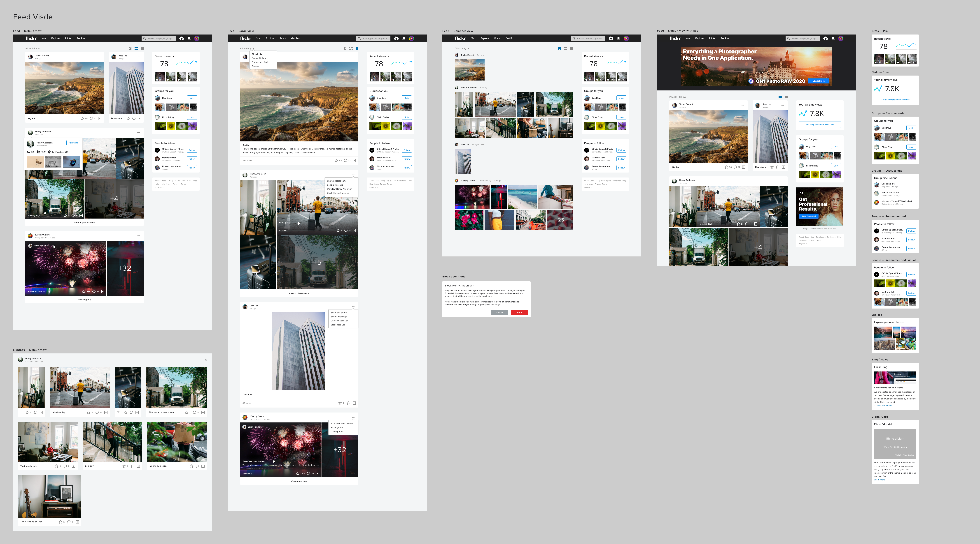
Task: Expand Recent views dropdown in Stats Pro card
Action: (884, 39)
